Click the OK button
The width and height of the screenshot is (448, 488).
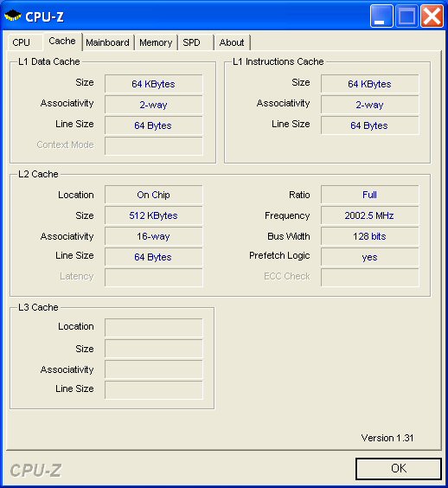point(399,468)
